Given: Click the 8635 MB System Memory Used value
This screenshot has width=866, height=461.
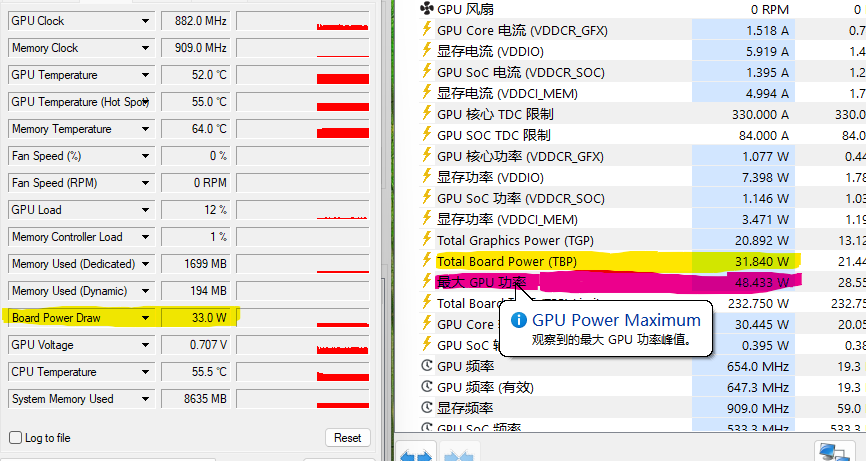Looking at the screenshot, I should point(196,399).
